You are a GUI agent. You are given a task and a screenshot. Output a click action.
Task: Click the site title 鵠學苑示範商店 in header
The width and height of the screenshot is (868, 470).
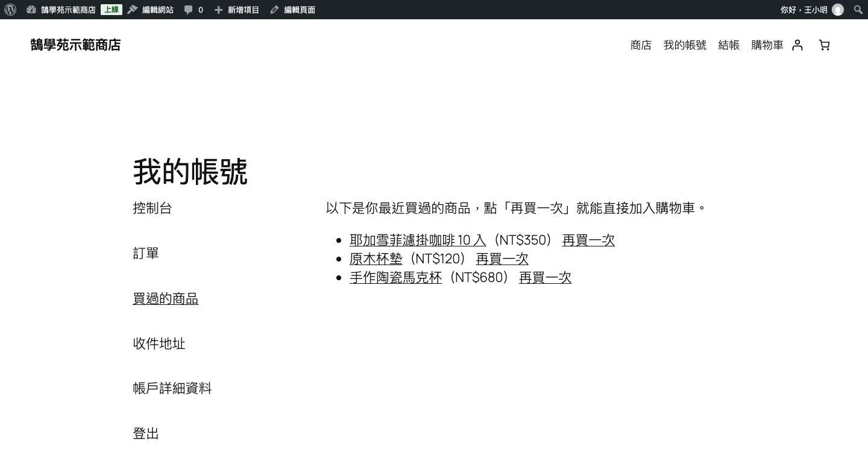click(x=75, y=45)
